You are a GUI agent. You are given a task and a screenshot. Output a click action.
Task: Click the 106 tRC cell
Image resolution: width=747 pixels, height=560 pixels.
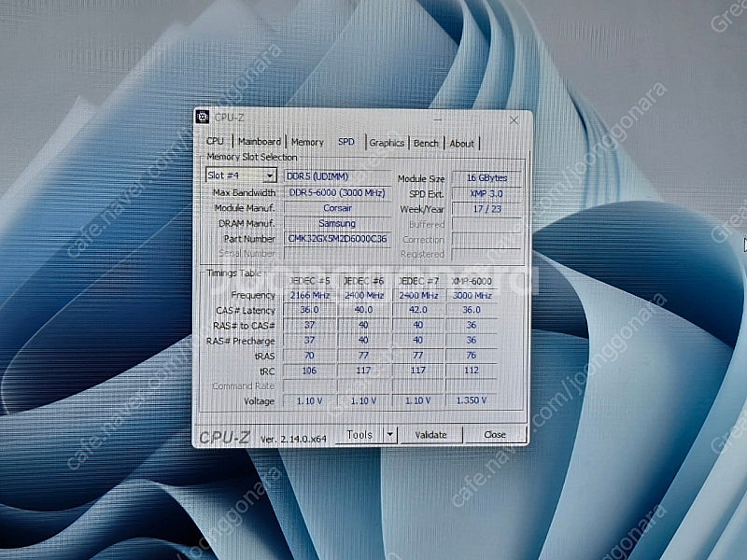[x=310, y=371]
